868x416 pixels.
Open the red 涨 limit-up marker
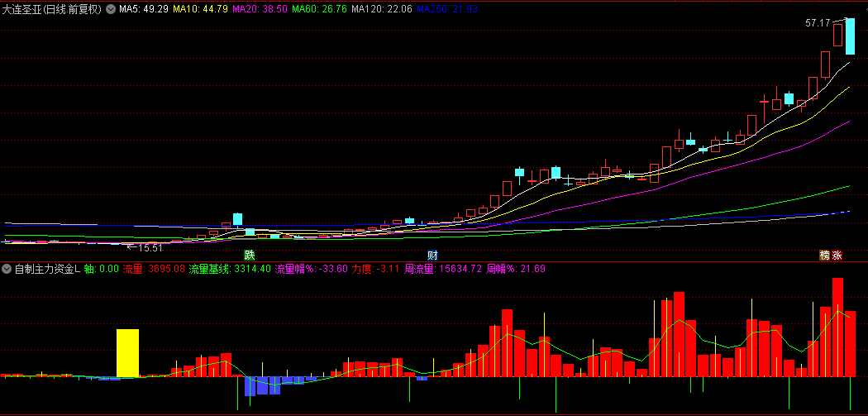point(837,256)
